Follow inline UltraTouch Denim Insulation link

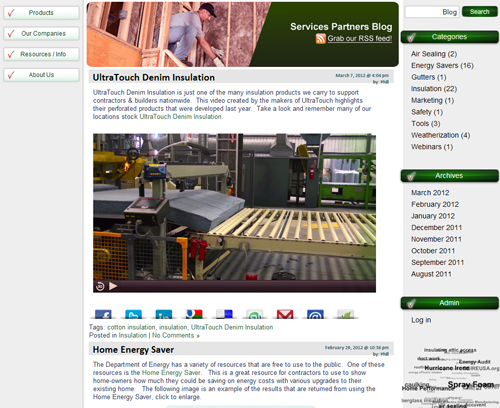[x=181, y=117]
